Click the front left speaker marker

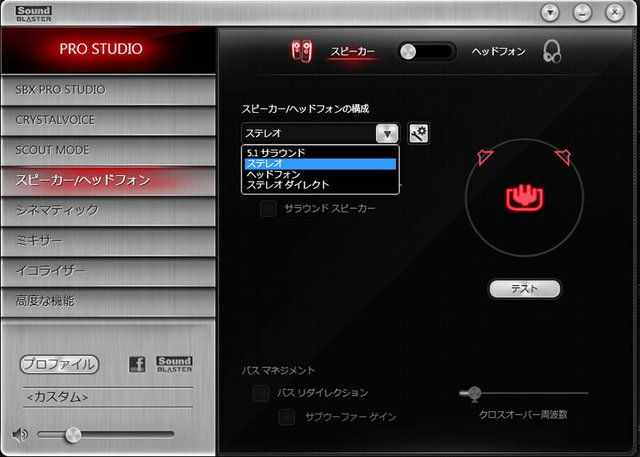[x=485, y=157]
